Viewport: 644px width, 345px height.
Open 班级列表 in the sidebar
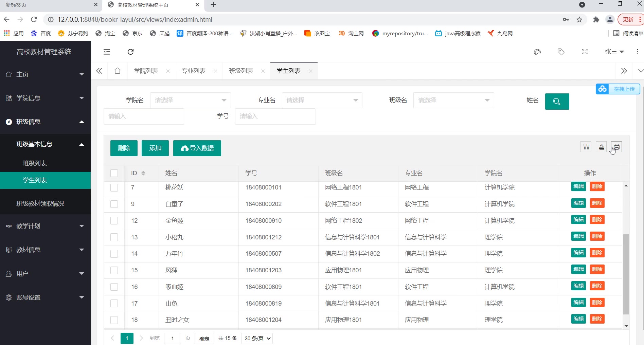tap(35, 163)
